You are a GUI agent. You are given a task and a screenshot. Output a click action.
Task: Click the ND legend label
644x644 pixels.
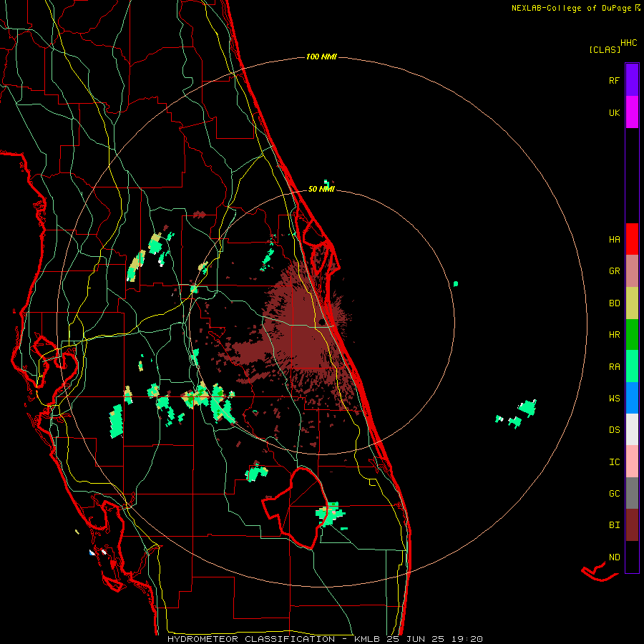click(x=614, y=557)
